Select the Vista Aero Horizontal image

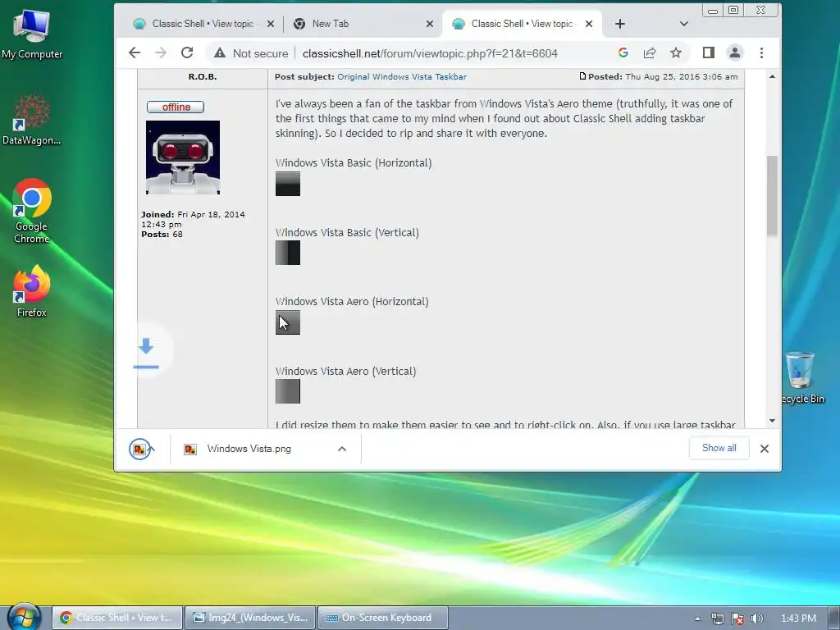coord(288,322)
